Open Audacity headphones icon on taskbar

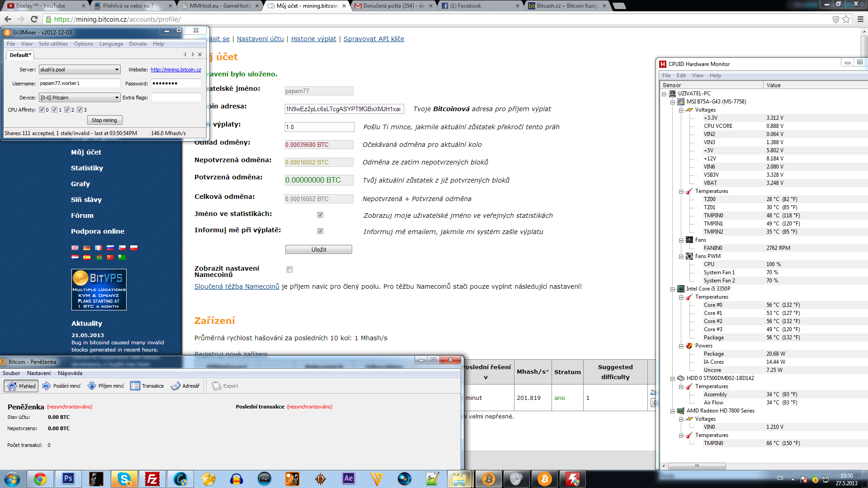(236, 479)
